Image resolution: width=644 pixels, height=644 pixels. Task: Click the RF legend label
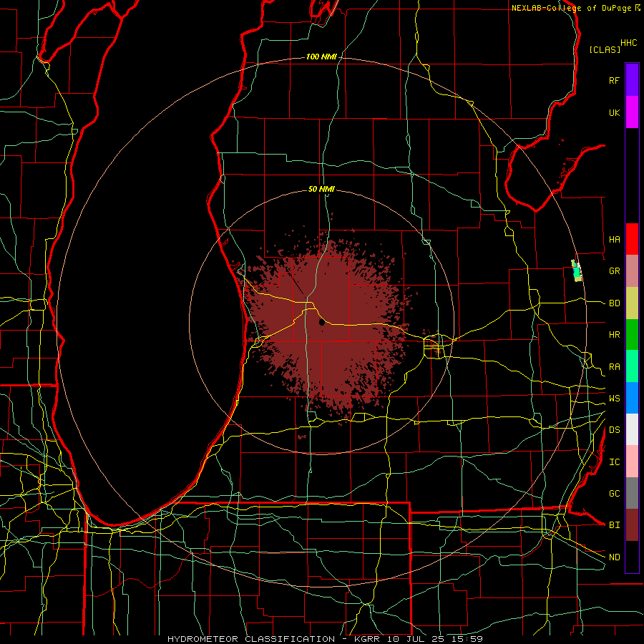[614, 80]
